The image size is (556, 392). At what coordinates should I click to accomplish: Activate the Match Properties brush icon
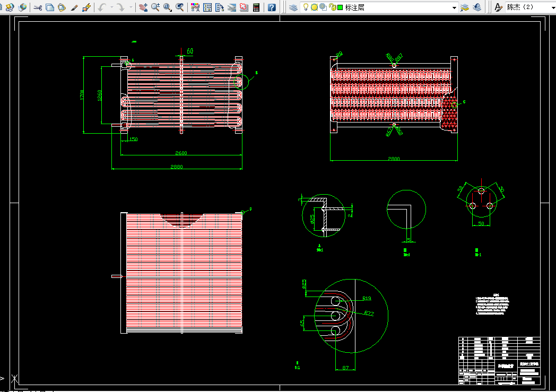coord(74,7)
